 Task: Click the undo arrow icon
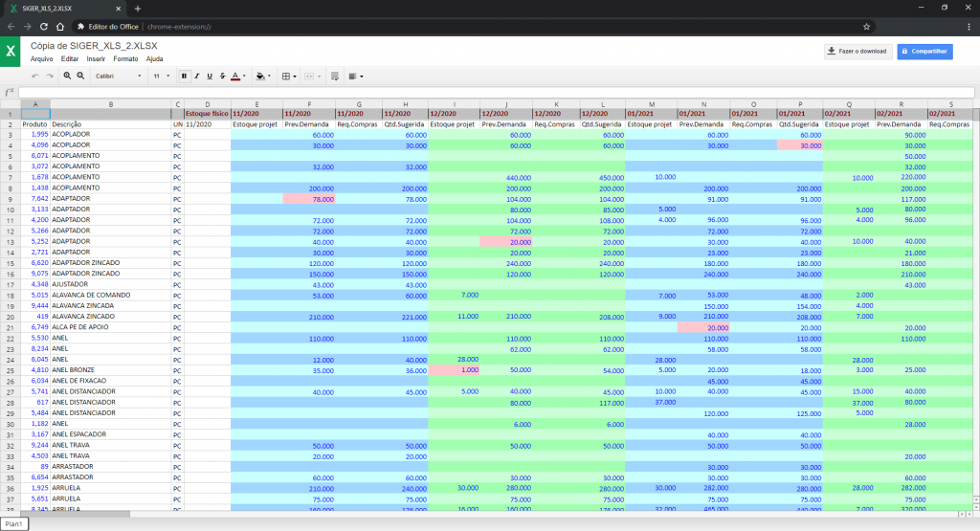click(x=35, y=76)
